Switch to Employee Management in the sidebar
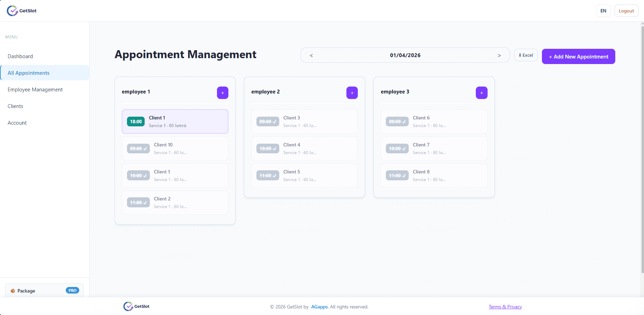Image resolution: width=644 pixels, height=315 pixels. click(x=35, y=89)
